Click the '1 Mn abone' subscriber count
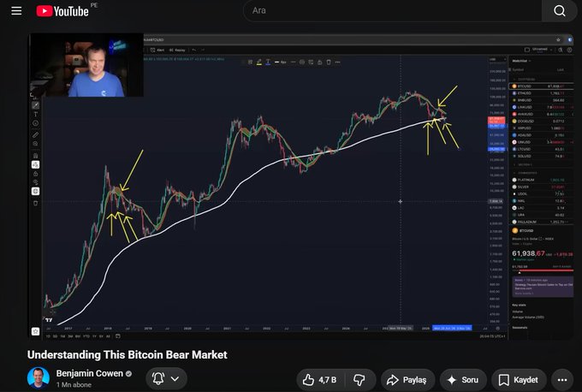 [x=74, y=385]
